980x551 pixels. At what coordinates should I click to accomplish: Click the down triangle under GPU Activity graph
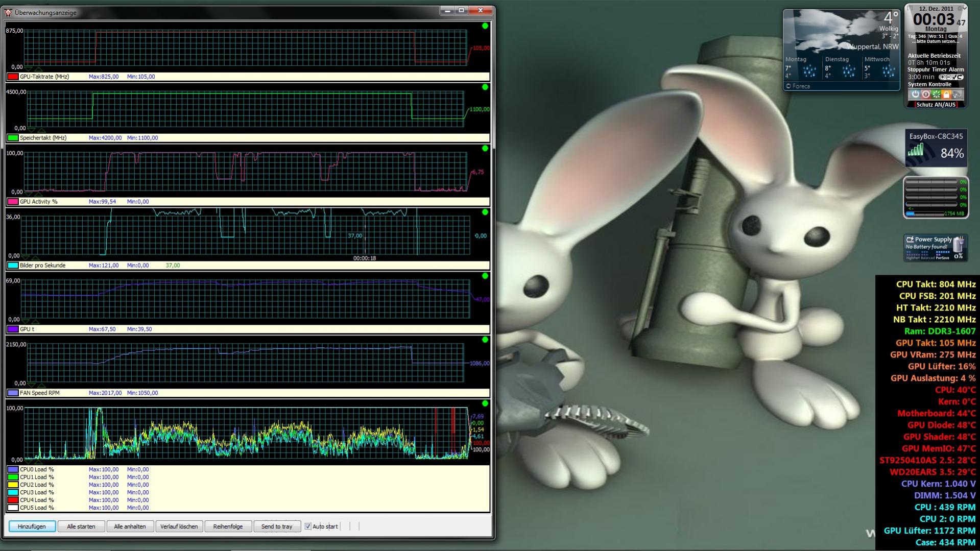pos(29,194)
